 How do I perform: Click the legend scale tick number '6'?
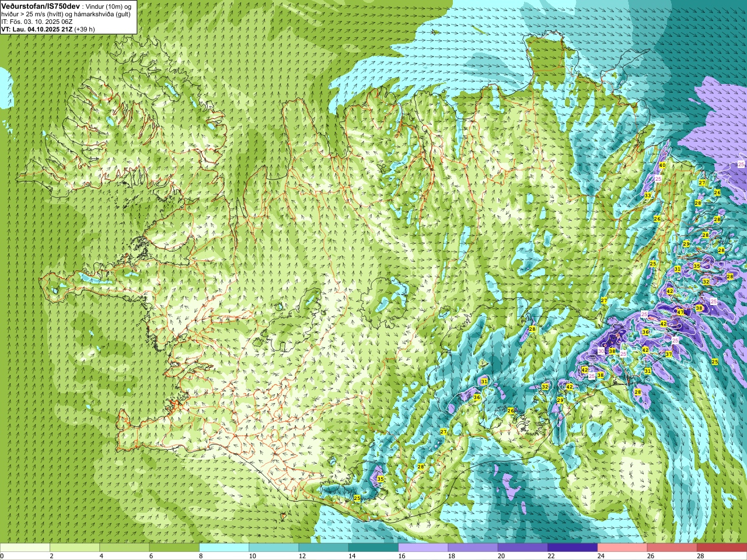[151, 556]
